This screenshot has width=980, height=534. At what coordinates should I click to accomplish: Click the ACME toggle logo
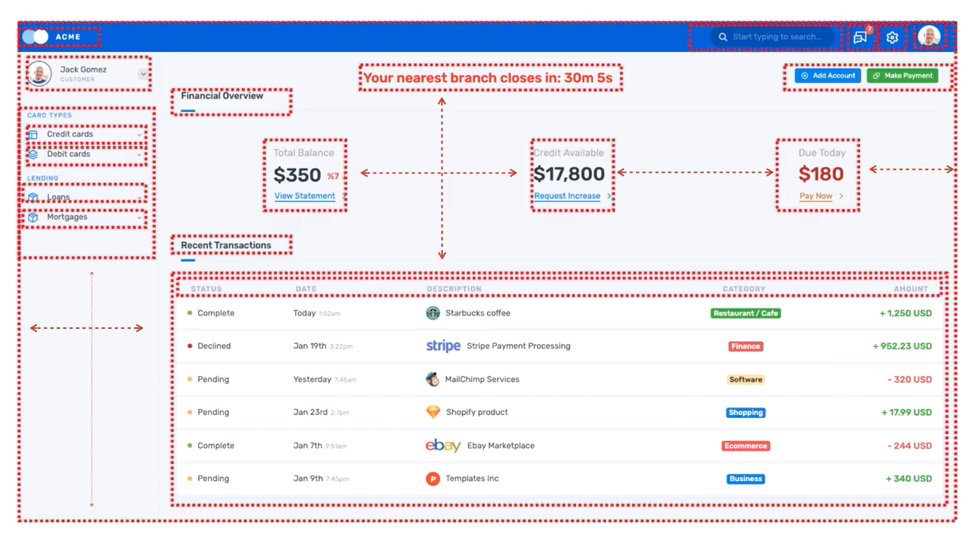tap(36, 37)
